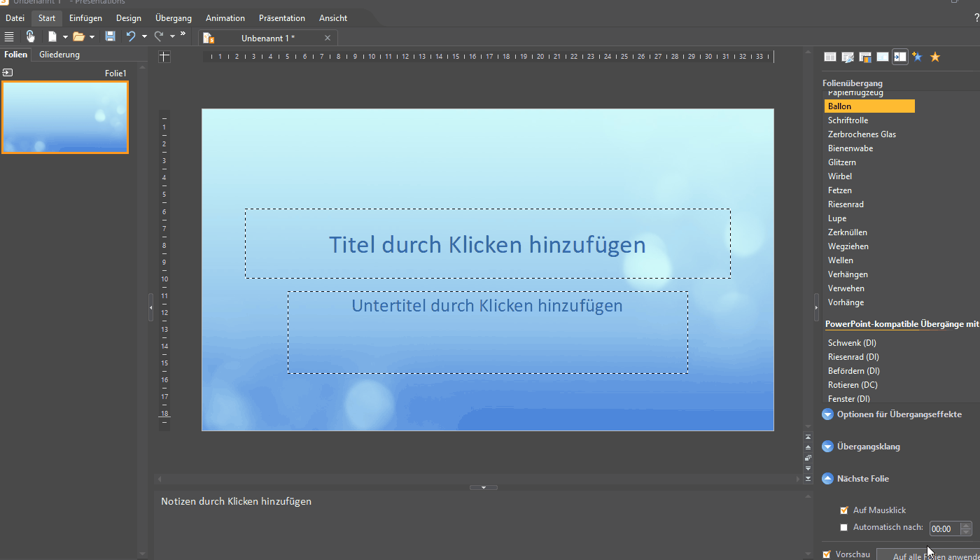Uncheck the Auf Mausklick checkbox
The width and height of the screenshot is (980, 560).
click(x=844, y=510)
